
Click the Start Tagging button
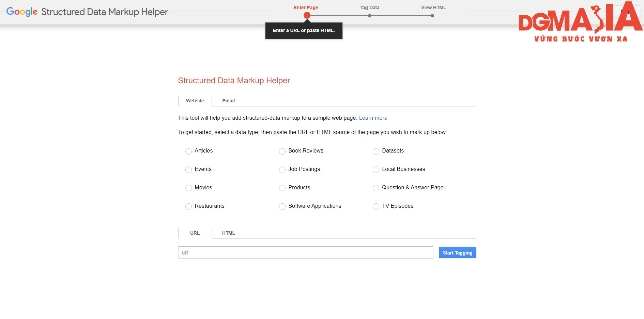457,253
